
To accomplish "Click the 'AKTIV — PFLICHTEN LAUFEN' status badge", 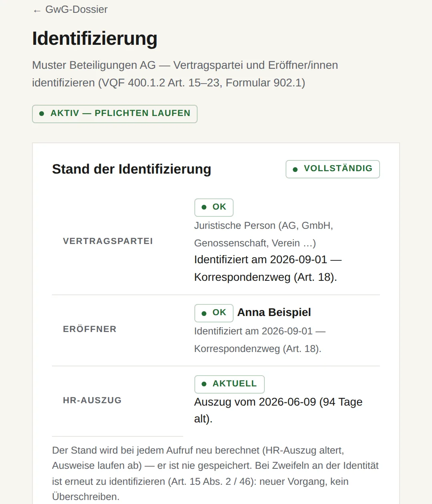I will click(115, 114).
